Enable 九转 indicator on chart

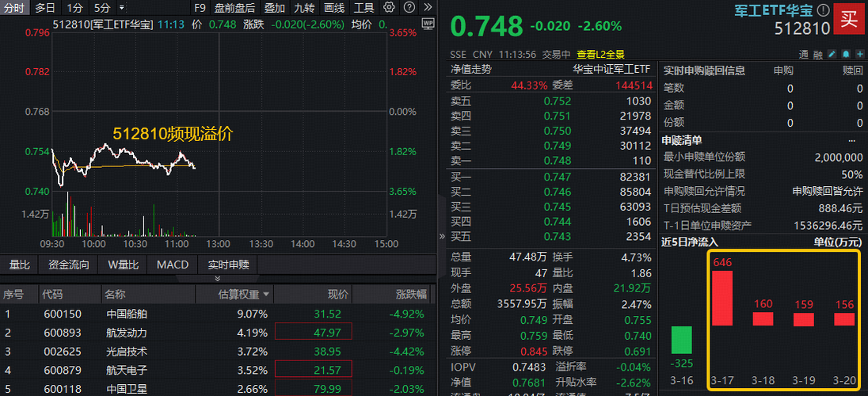(304, 8)
